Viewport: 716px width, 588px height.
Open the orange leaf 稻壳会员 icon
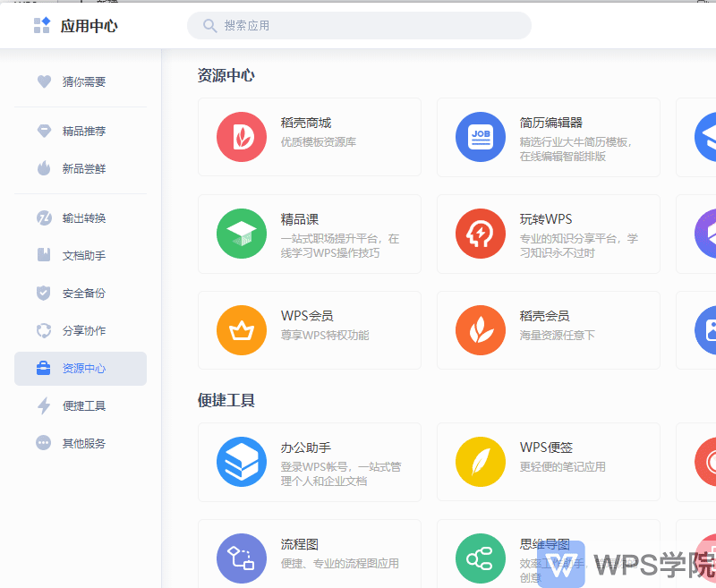[481, 330]
